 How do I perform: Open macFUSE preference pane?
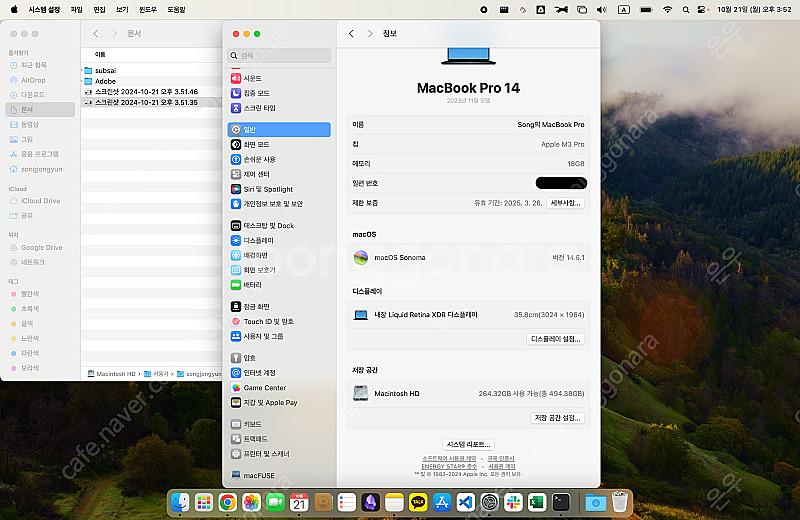tap(253, 475)
